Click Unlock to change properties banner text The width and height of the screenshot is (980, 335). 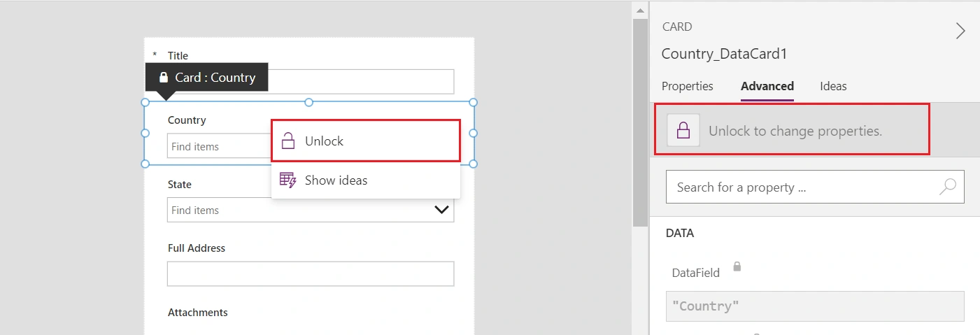coord(795,131)
